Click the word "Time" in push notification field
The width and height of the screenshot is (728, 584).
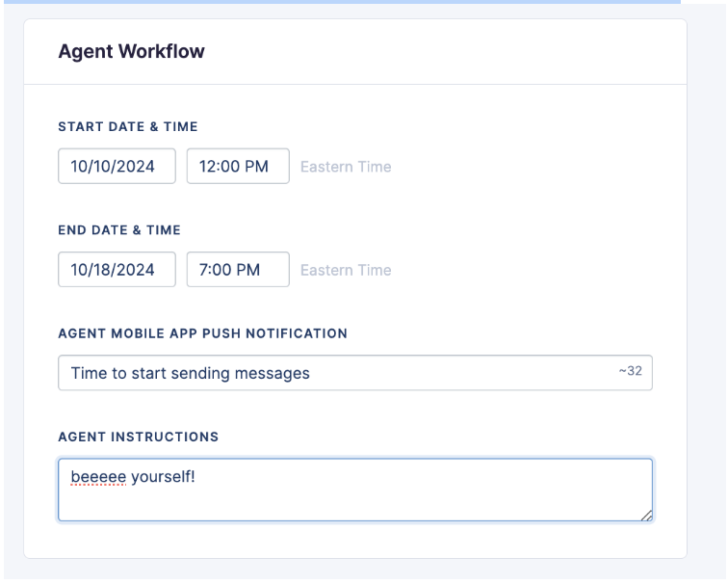click(88, 373)
